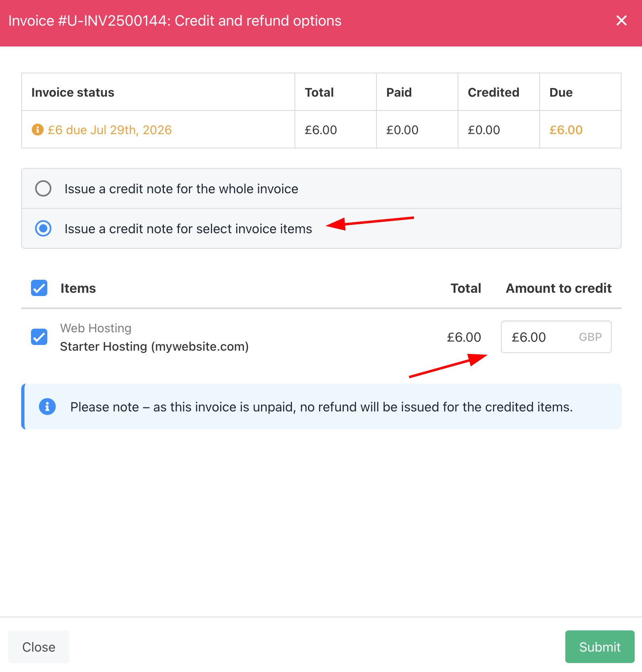
Task: Select 'Issue a credit note for select invoice items'
Action: pyautogui.click(x=43, y=228)
